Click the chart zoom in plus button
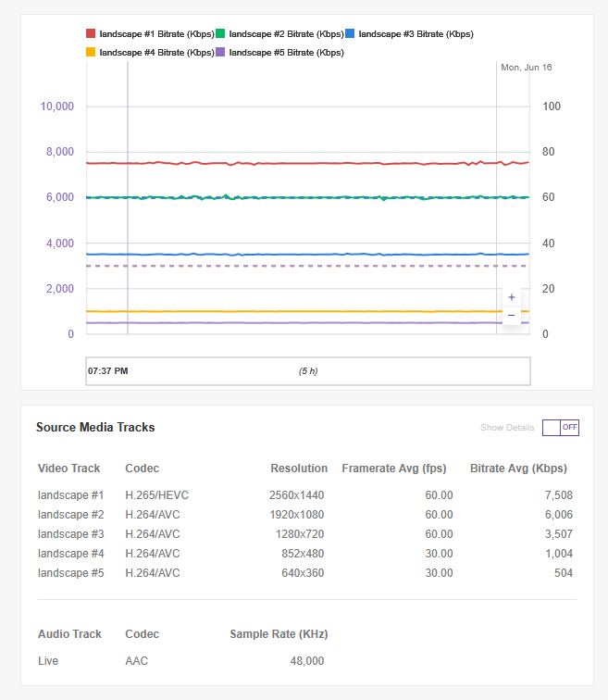 click(x=511, y=297)
